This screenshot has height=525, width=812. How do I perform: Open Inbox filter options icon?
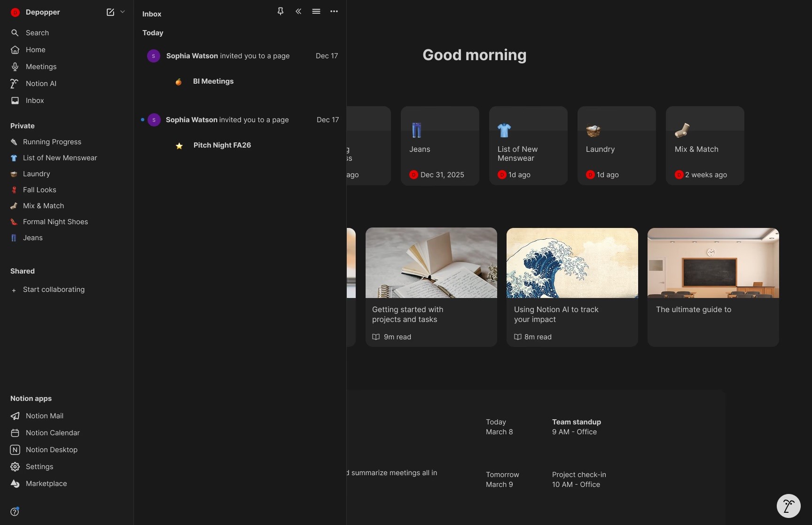pyautogui.click(x=316, y=11)
